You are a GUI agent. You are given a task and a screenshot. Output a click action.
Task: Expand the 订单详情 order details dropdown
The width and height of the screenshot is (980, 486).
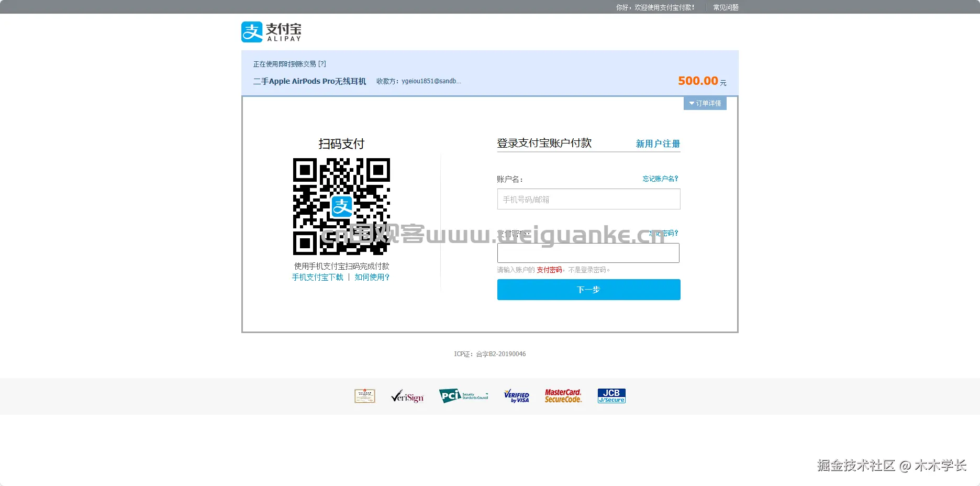point(705,103)
